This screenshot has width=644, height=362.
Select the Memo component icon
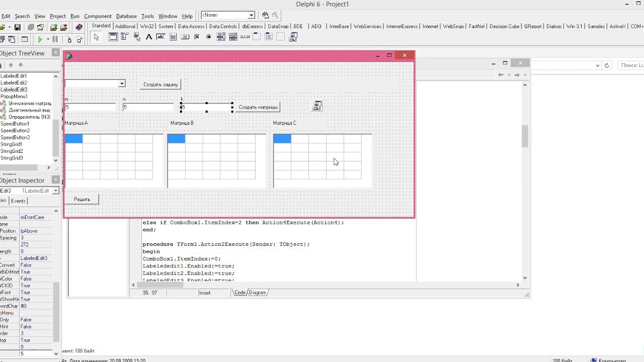173,37
